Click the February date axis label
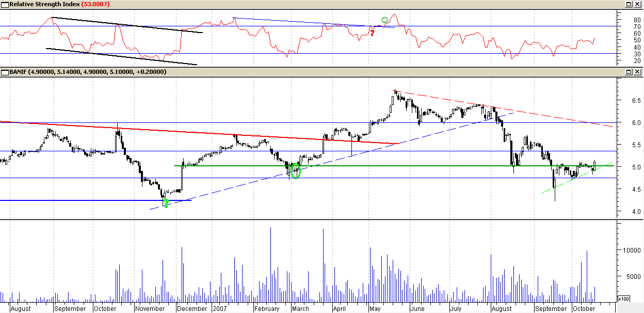The width and height of the screenshot is (644, 313). 267,308
